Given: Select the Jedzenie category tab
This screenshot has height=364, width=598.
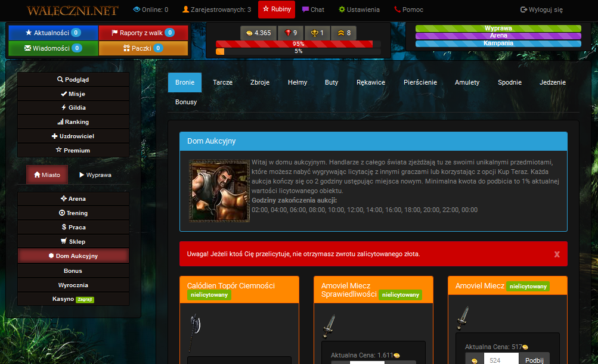Looking at the screenshot, I should pos(553,82).
